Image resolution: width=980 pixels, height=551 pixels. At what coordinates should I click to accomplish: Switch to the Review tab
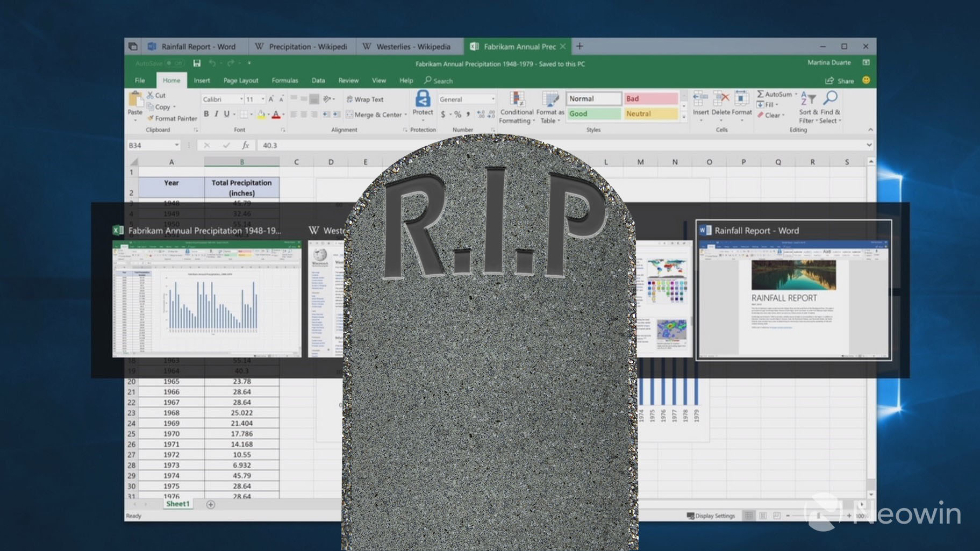point(348,81)
